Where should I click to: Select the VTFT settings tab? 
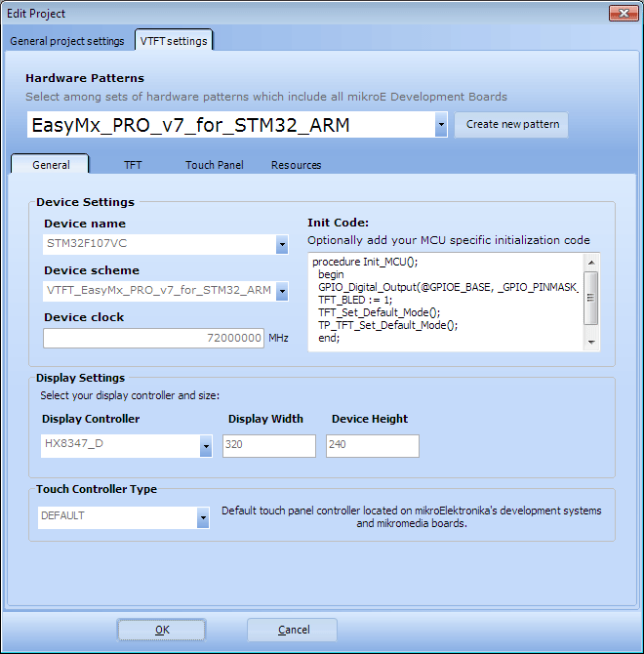(x=174, y=40)
